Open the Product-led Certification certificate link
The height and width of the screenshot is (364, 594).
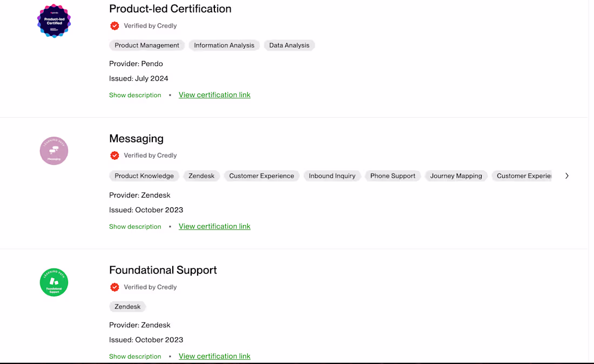point(214,95)
